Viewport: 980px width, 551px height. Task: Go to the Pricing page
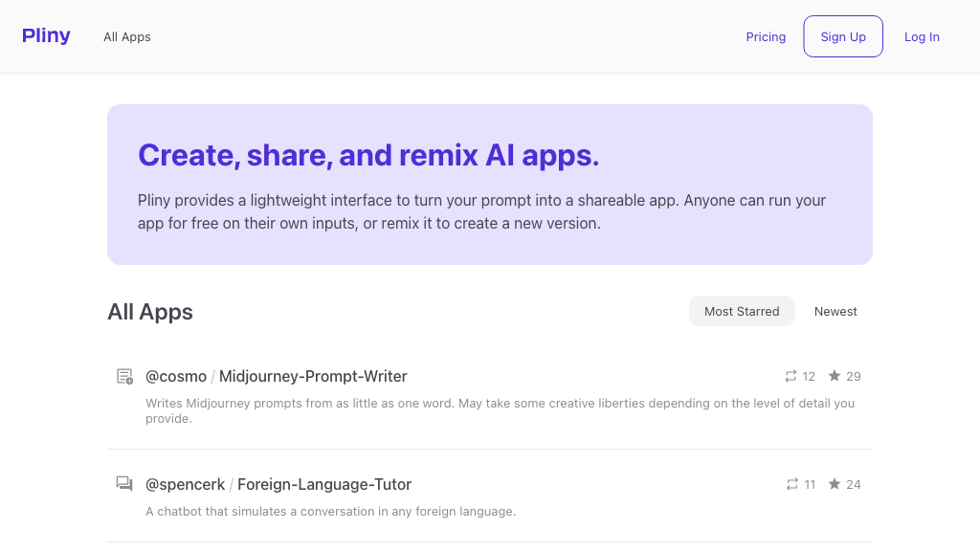766,37
